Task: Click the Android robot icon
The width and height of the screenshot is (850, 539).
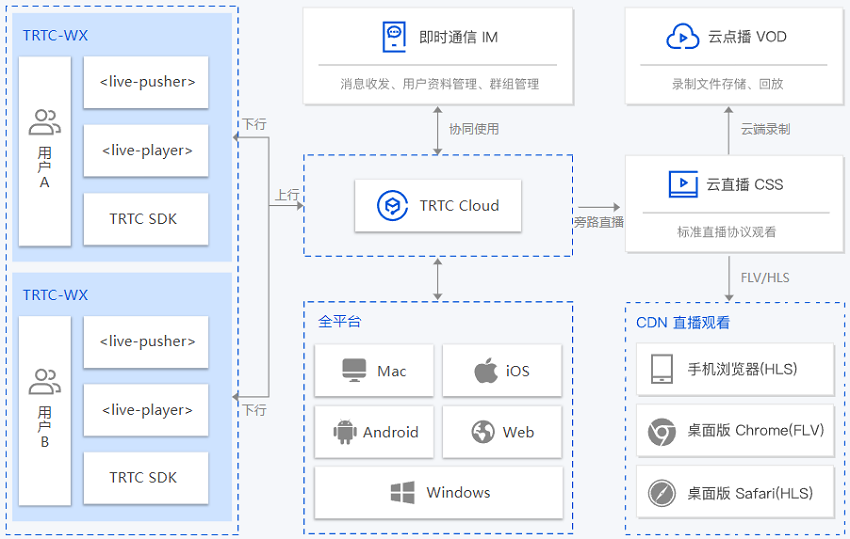Action: click(345, 432)
